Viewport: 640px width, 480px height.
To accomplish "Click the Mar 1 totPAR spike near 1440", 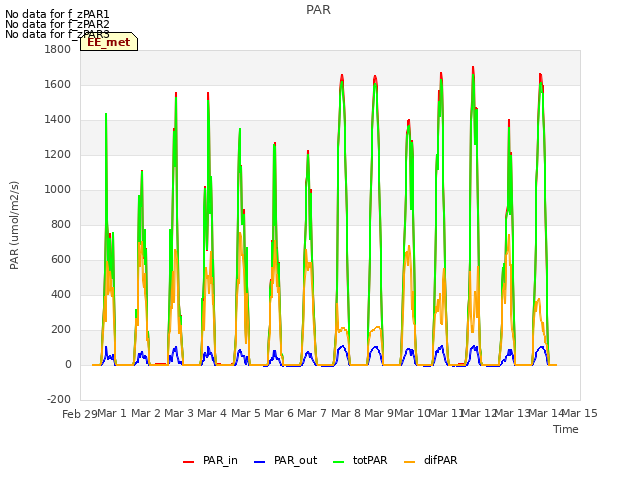I will pos(106,114).
